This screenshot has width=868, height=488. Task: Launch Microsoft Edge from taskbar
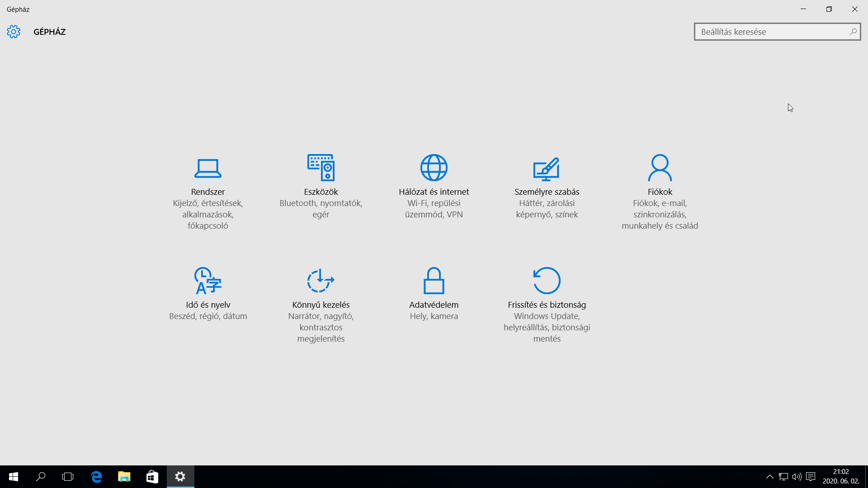click(96, 477)
